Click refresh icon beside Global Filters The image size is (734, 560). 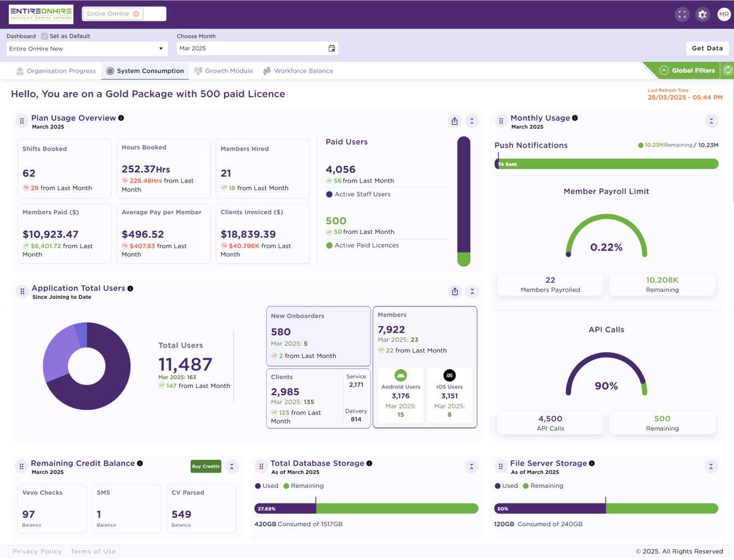click(x=727, y=70)
